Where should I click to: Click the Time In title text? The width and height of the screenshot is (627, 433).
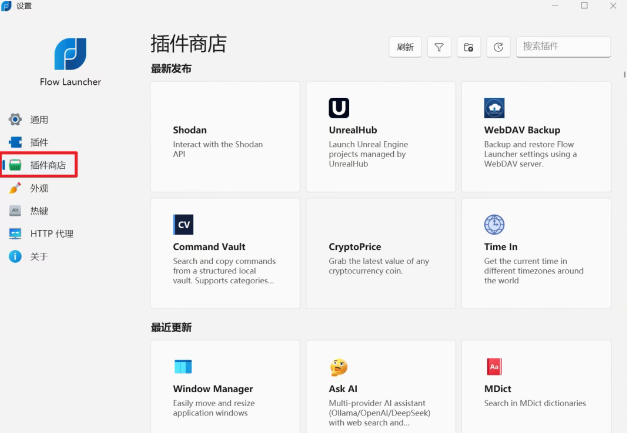(x=501, y=247)
